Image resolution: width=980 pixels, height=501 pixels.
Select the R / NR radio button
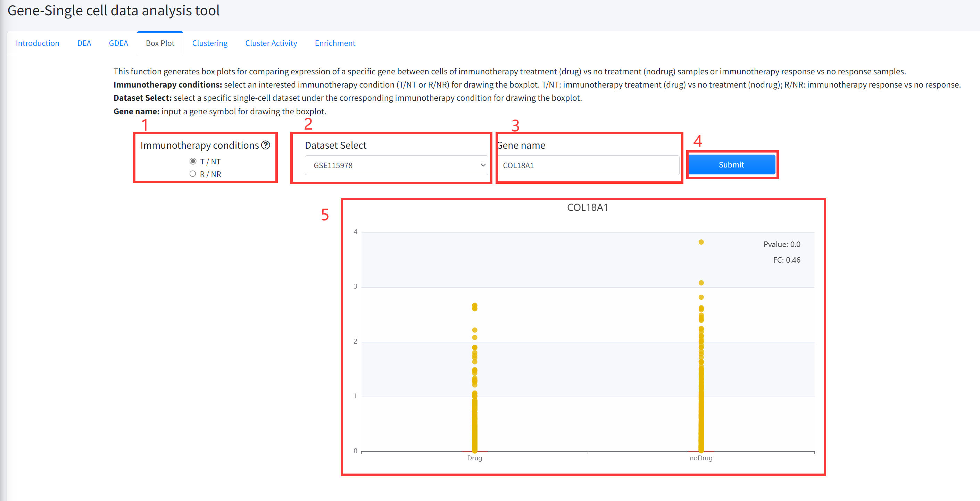point(193,174)
